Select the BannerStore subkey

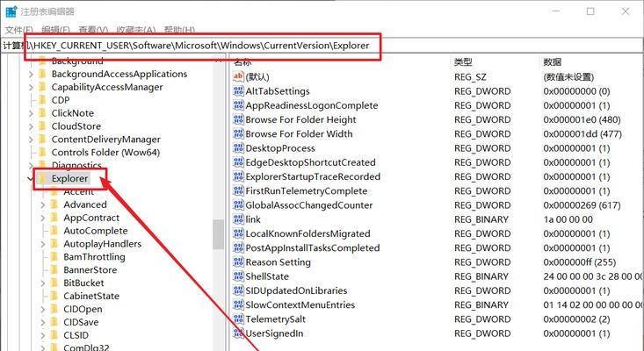(90, 269)
